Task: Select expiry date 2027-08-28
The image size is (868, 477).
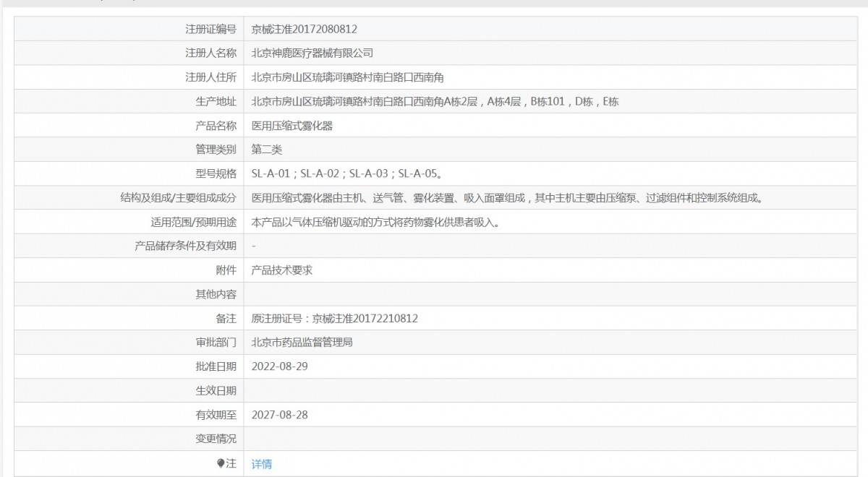Action: pyautogui.click(x=280, y=415)
